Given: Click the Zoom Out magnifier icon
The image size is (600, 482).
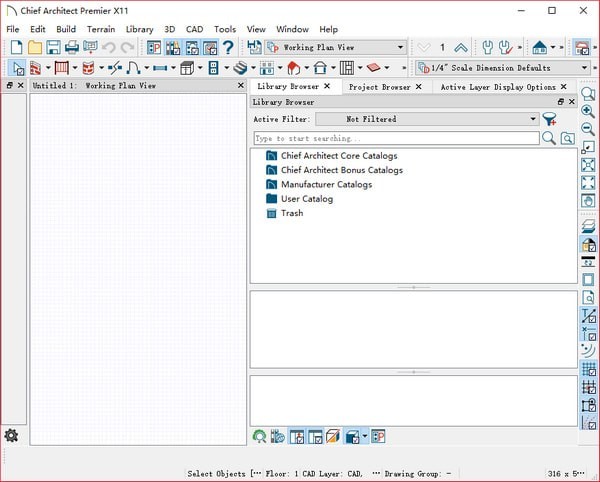Looking at the screenshot, I should 588,129.
